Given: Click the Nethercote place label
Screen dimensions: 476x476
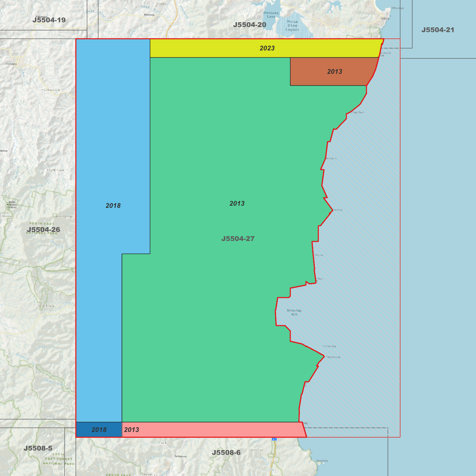Looking at the screenshot, I should point(181,457).
